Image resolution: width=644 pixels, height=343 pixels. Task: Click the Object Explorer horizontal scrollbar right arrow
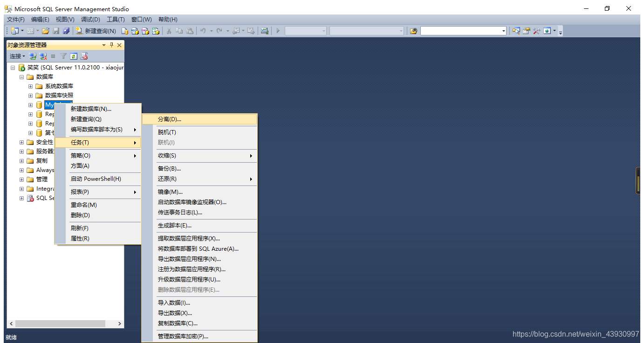120,323
